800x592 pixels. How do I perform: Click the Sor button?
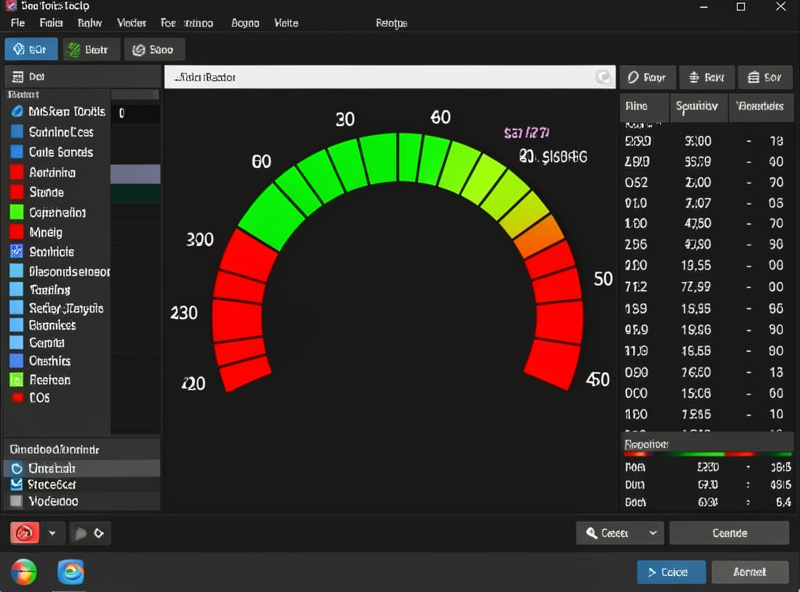tap(765, 78)
